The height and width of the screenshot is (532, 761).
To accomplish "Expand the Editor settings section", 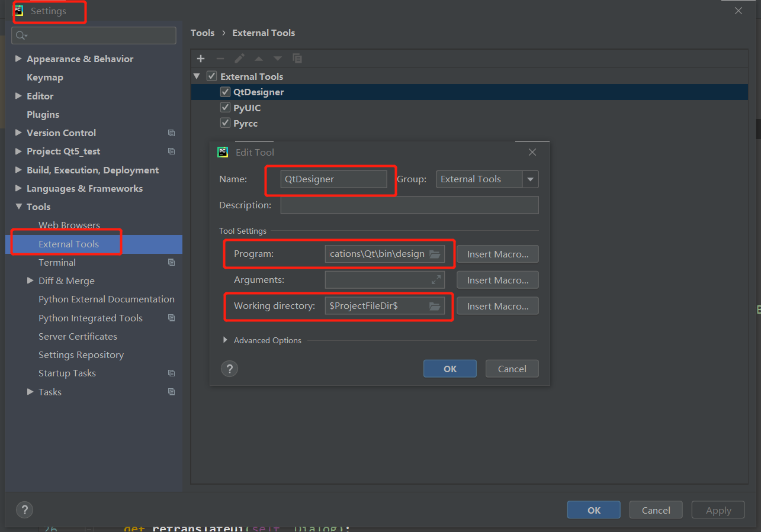I will coord(18,96).
